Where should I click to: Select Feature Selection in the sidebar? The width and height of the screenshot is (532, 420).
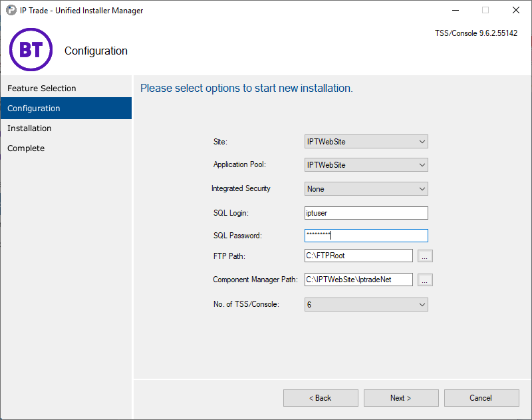(x=40, y=88)
